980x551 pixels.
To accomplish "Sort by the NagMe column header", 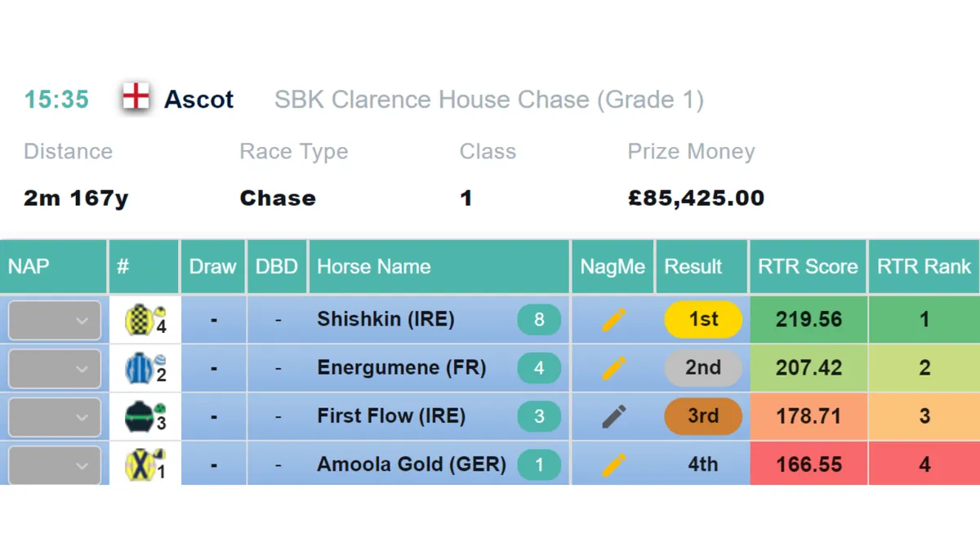I will 612,266.
